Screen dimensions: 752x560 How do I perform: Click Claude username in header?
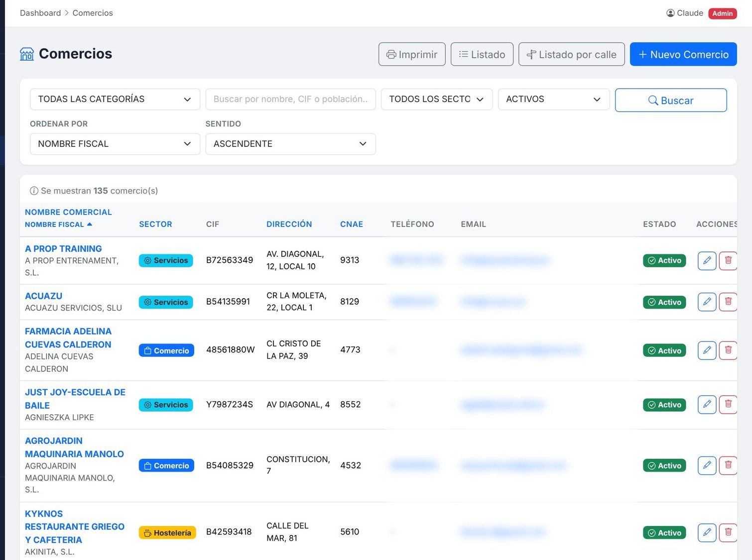690,13
